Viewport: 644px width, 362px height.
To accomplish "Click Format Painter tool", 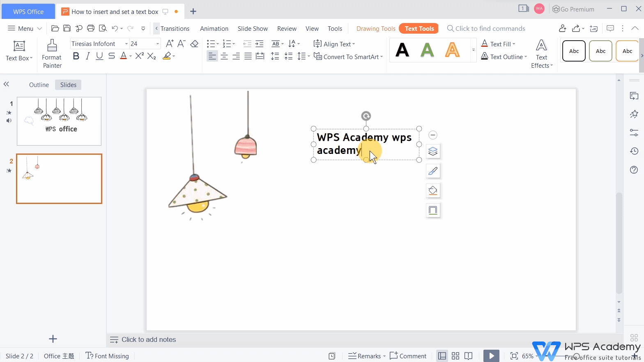I will pos(52,54).
